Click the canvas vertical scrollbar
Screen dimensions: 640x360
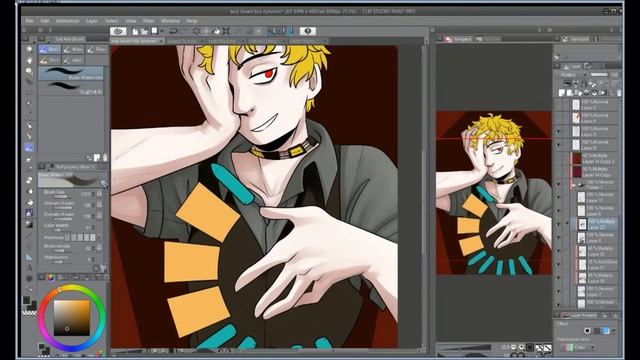click(x=423, y=196)
